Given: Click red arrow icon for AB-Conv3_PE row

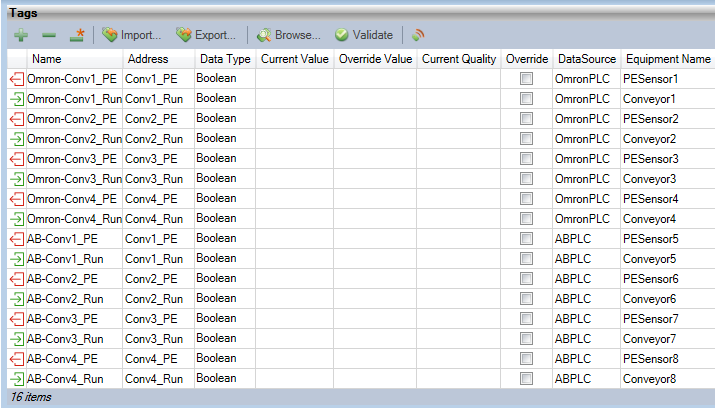Looking at the screenshot, I should 17,319.
